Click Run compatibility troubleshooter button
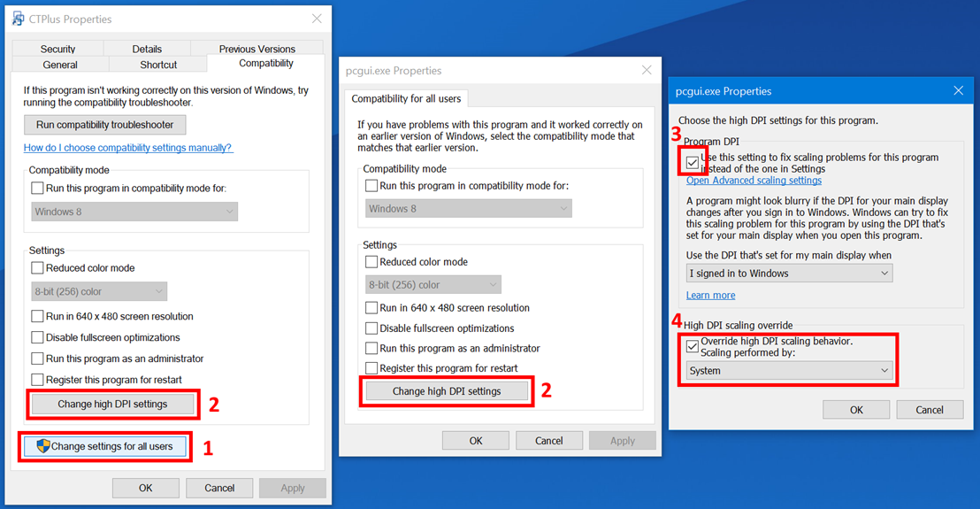This screenshot has width=980, height=509. (105, 125)
